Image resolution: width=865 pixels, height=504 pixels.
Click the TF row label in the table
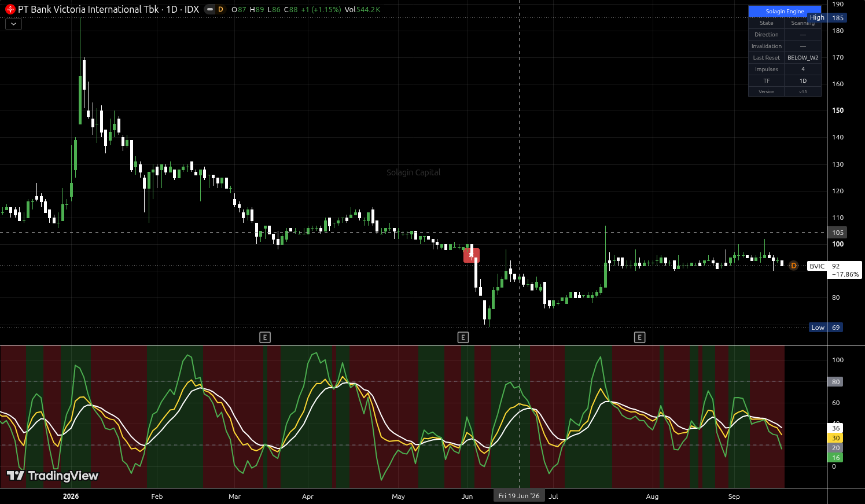(767, 81)
